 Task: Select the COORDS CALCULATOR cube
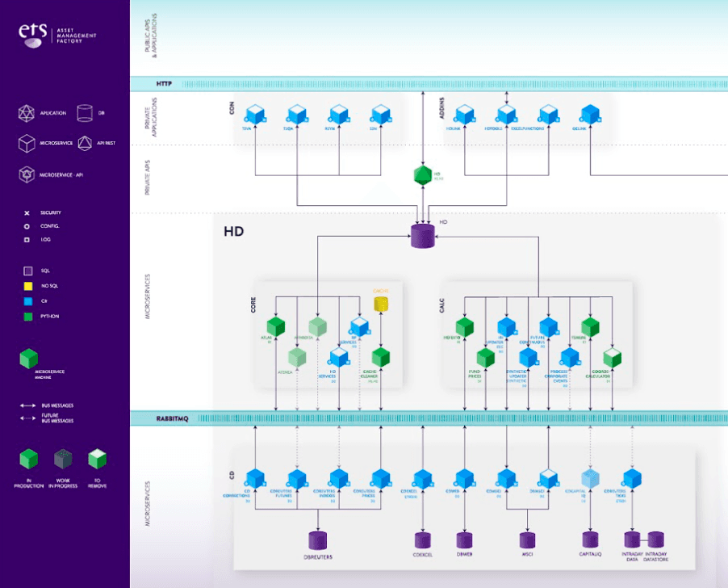(x=612, y=358)
